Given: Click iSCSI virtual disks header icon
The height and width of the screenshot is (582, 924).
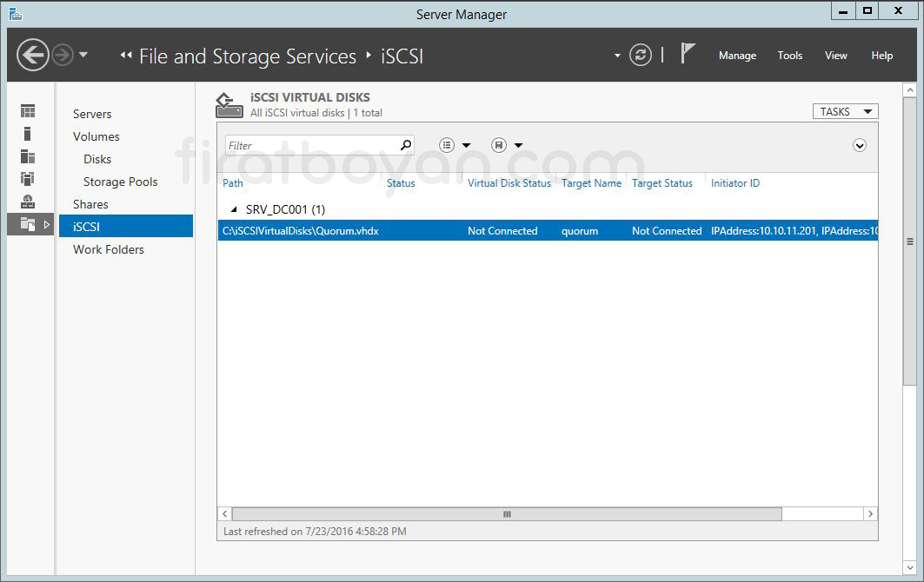Looking at the screenshot, I should click(229, 105).
